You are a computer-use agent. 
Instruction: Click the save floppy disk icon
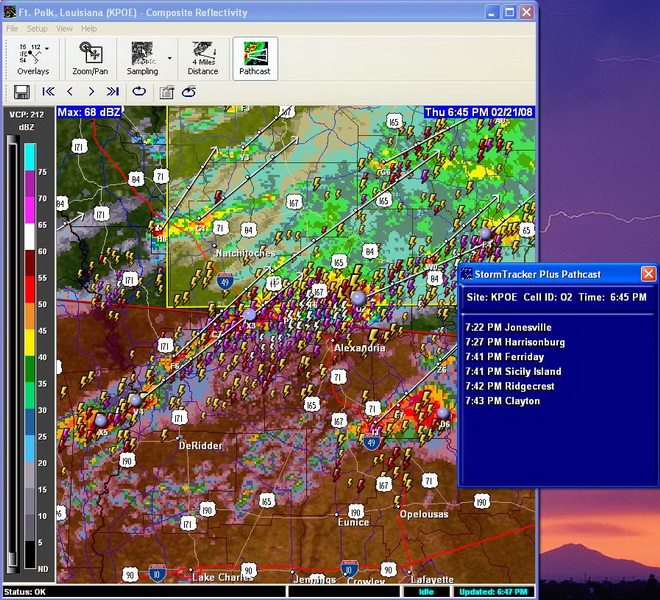[x=19, y=92]
